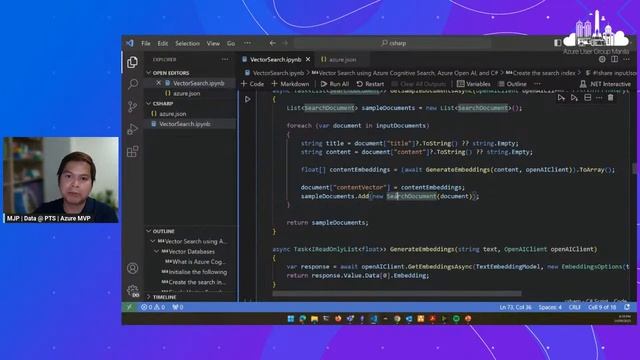Open notifications bell in status bar
Image resolution: width=640 pixels, height=360 pixels.
click(627, 307)
